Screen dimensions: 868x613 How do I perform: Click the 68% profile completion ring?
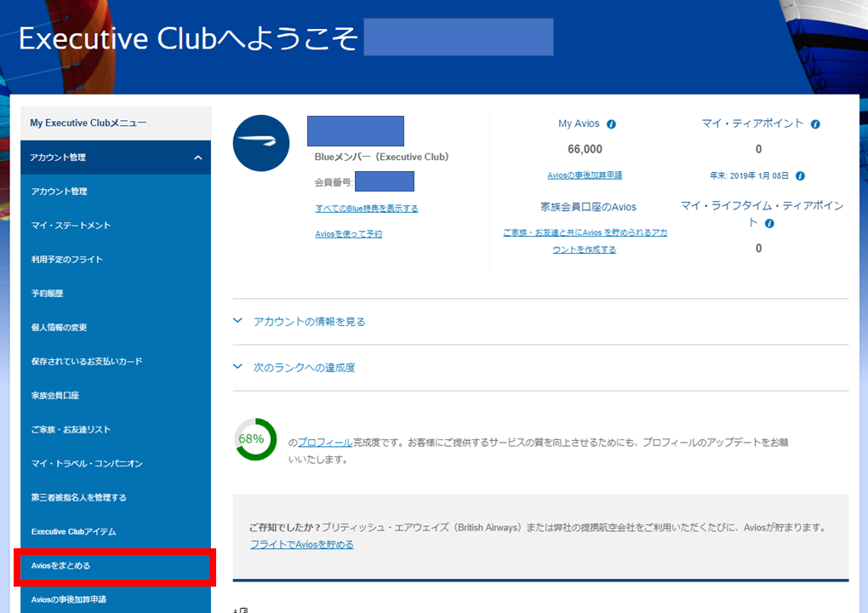pyautogui.click(x=255, y=439)
